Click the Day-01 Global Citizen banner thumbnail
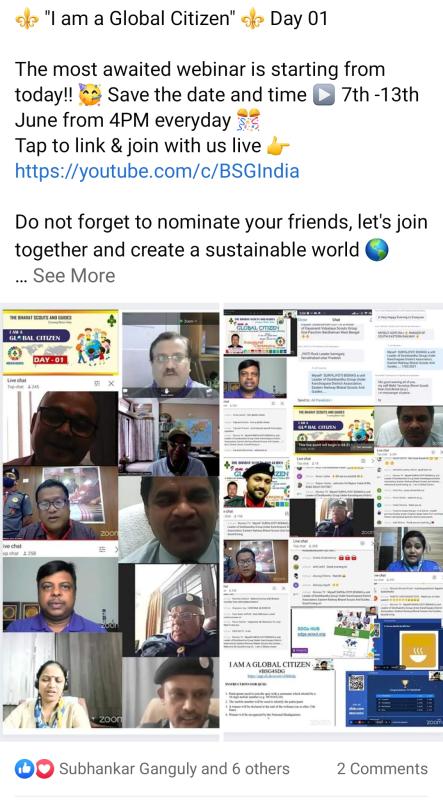The image size is (443, 800). click(x=61, y=341)
